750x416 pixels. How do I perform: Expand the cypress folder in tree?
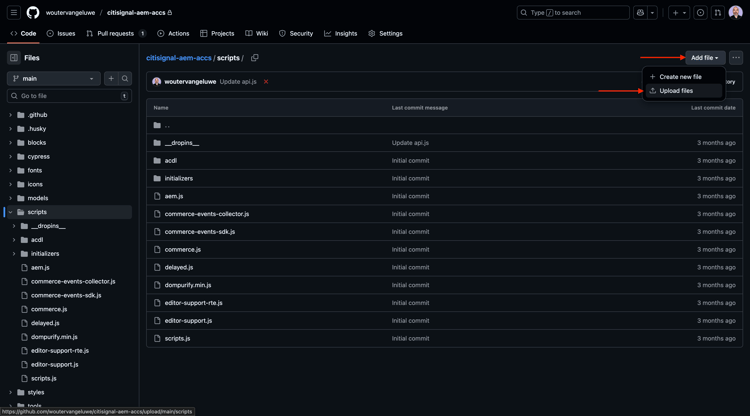(11, 157)
